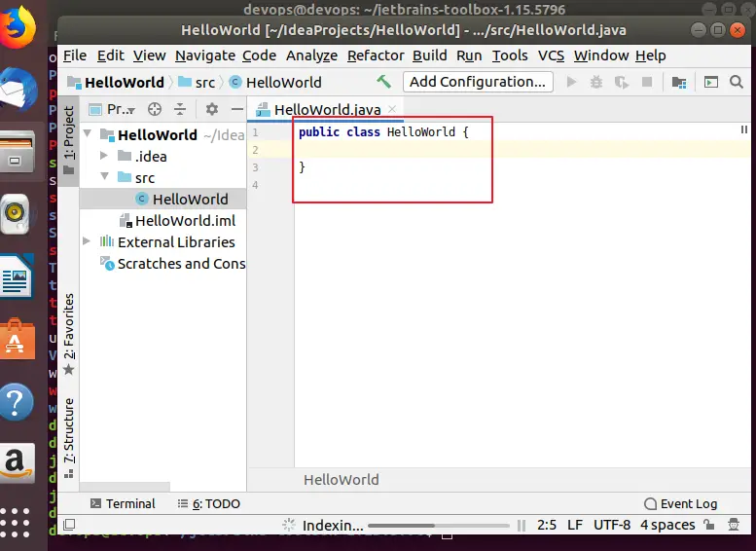Viewport: 756px width, 551px height.
Task: Click the Search Everywhere magnifier icon
Action: (x=737, y=82)
